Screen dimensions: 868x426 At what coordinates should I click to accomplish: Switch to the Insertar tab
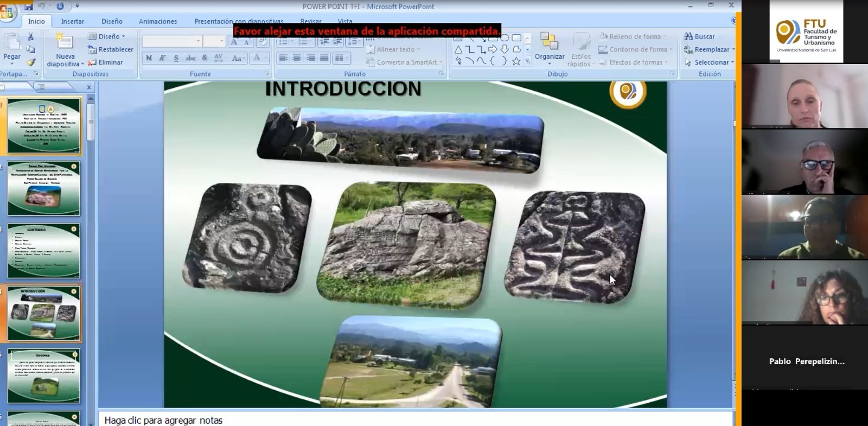pos(73,21)
